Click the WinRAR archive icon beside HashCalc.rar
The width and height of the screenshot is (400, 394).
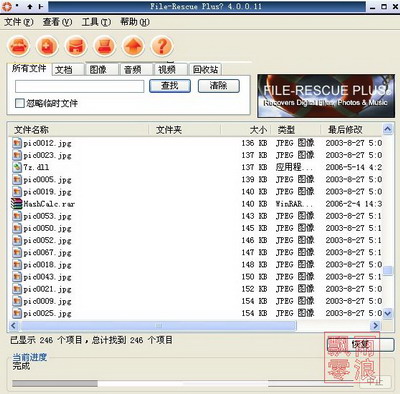[17, 204]
